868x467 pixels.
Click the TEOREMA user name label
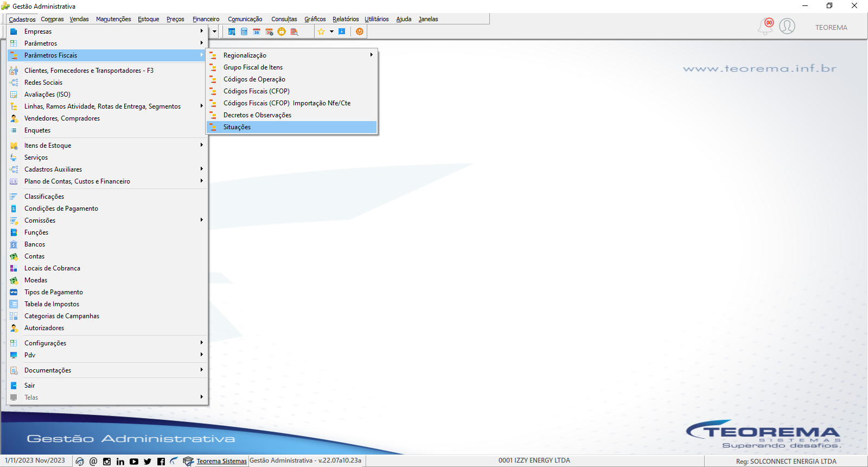click(x=831, y=28)
